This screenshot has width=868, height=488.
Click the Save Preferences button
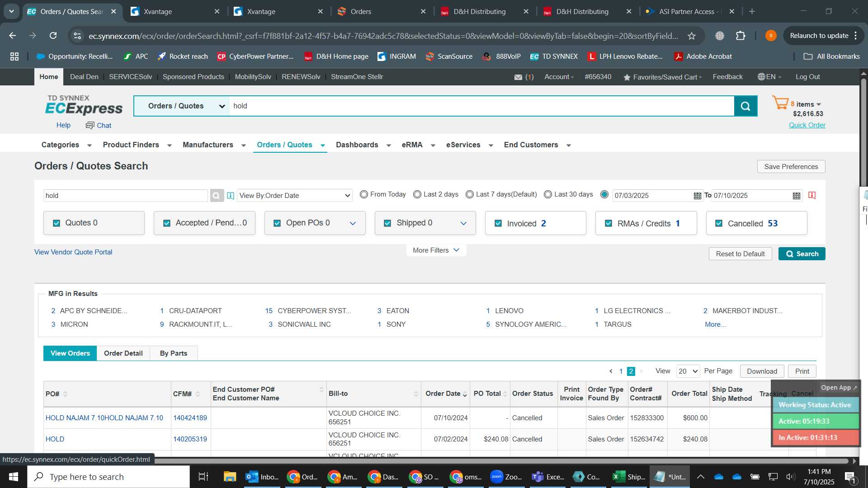791,167
